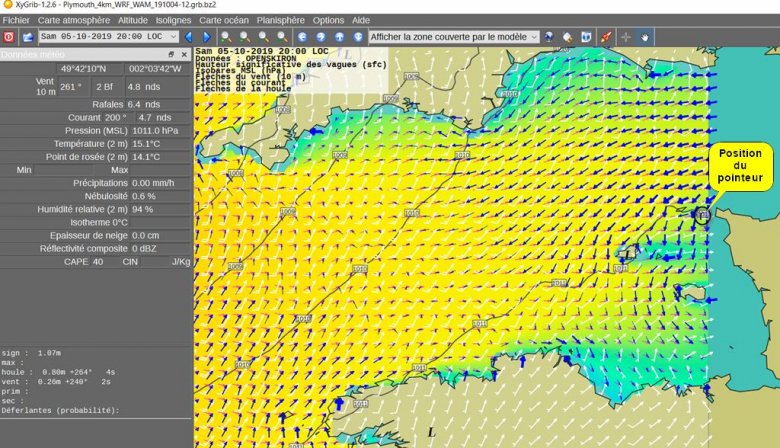The image size is (780, 448).
Task: Undock the Données météo panel
Action: pyautogui.click(x=171, y=54)
